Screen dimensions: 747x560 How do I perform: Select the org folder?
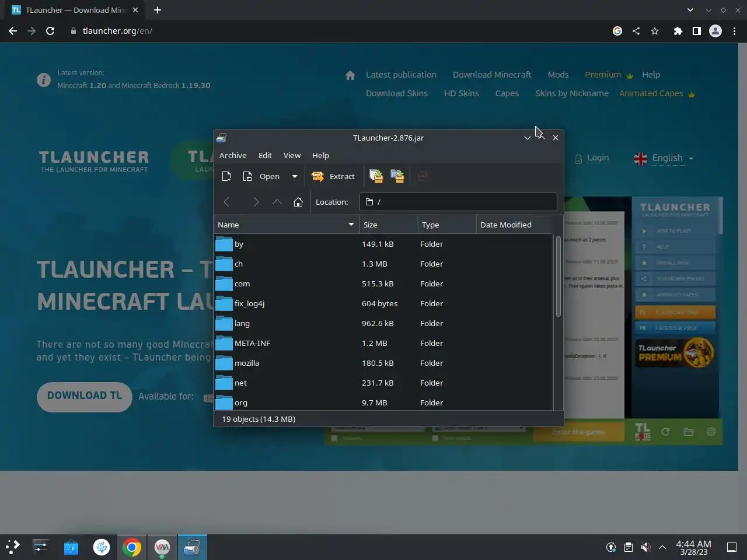pos(383,402)
